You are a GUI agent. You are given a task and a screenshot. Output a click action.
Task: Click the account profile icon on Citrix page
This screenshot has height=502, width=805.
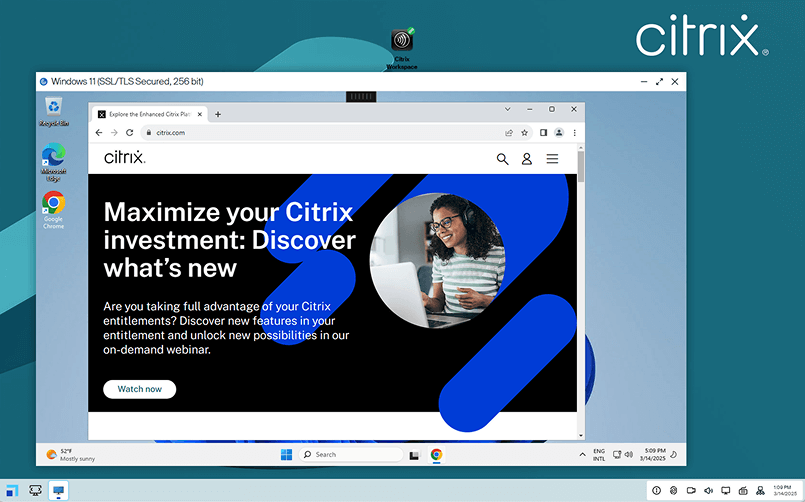(x=527, y=159)
